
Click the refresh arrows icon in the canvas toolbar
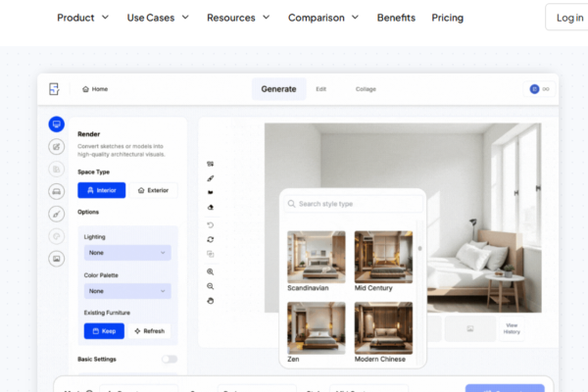[x=211, y=239]
